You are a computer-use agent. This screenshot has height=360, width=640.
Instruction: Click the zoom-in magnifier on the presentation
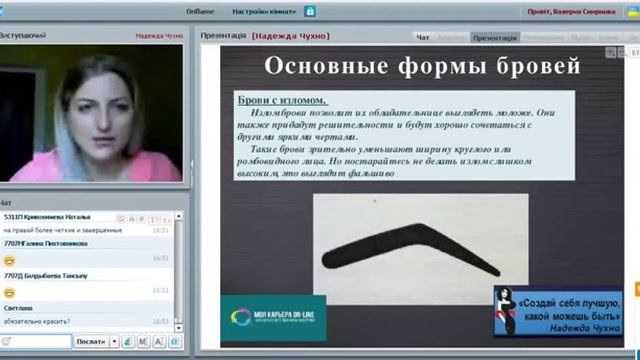[x=611, y=52]
